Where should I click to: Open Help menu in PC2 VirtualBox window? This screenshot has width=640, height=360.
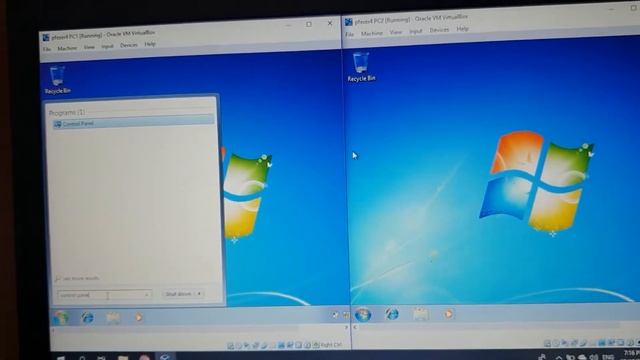pyautogui.click(x=462, y=29)
